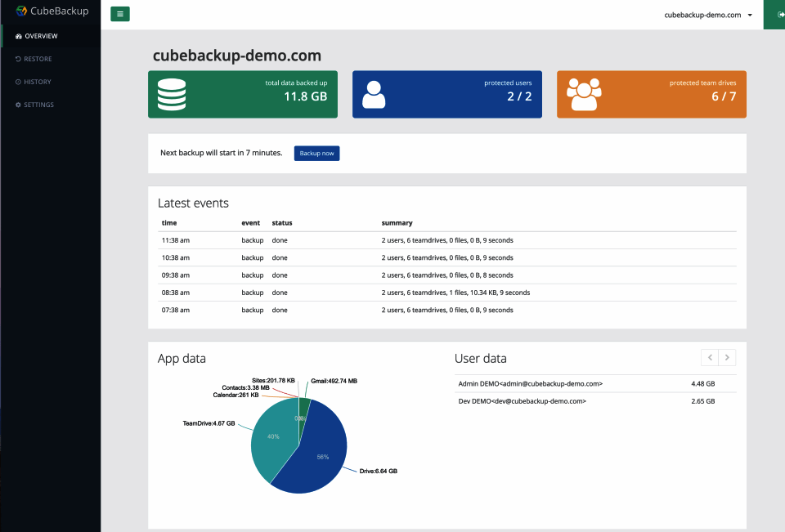Open Settings via the gear icon
The height and width of the screenshot is (532, 785).
point(17,105)
